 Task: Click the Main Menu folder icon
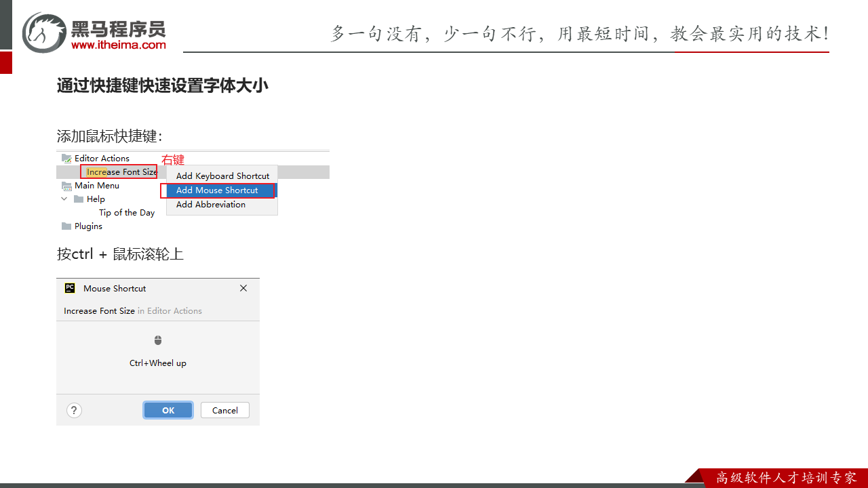coord(66,186)
